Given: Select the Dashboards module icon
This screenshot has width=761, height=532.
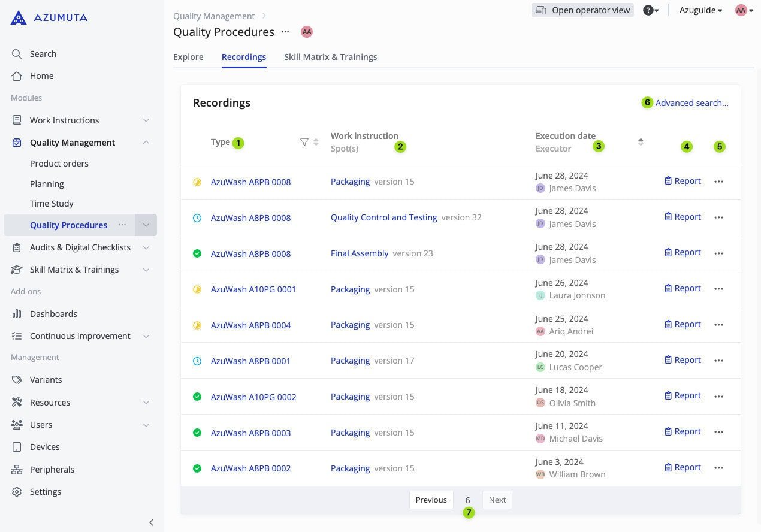Looking at the screenshot, I should (x=17, y=313).
